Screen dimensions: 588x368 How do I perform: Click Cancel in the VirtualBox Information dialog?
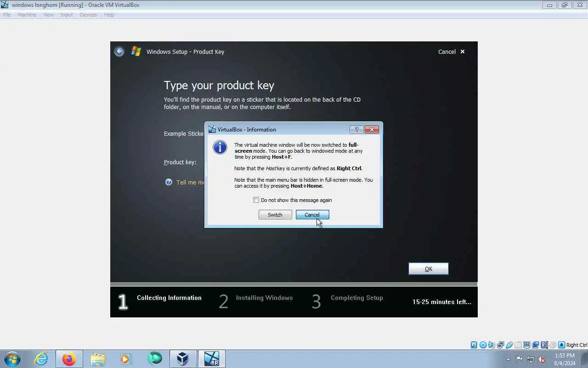(312, 215)
